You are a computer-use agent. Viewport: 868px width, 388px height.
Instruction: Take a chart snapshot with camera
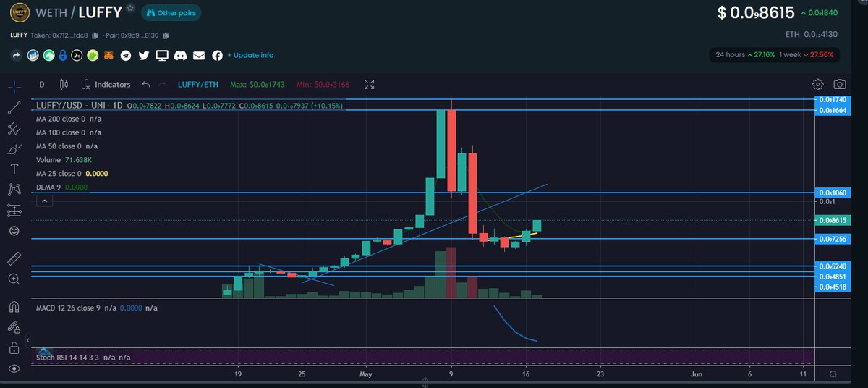click(x=839, y=85)
